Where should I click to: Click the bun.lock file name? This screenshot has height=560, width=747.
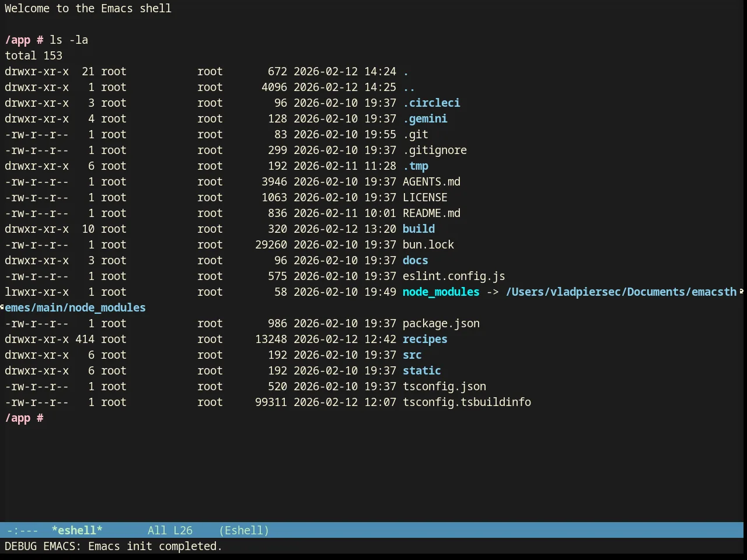tap(428, 244)
